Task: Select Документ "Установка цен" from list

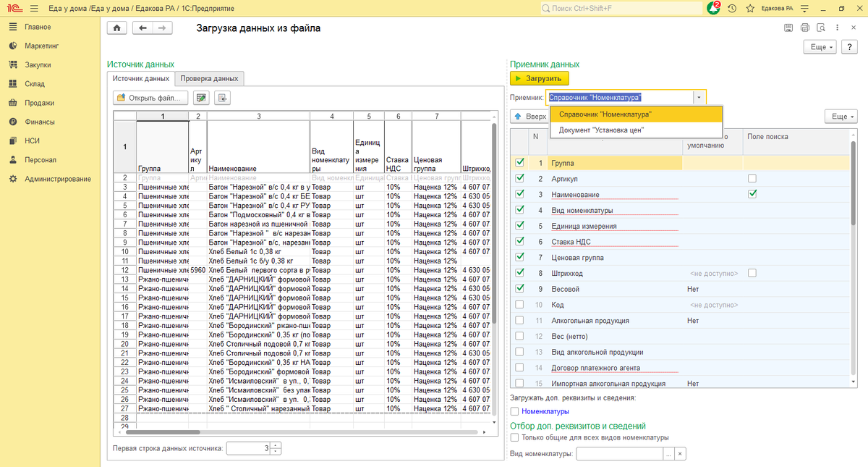Action: click(x=601, y=130)
